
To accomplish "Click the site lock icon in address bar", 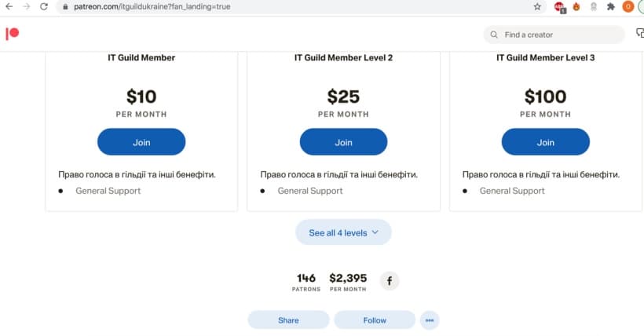I will [x=65, y=6].
